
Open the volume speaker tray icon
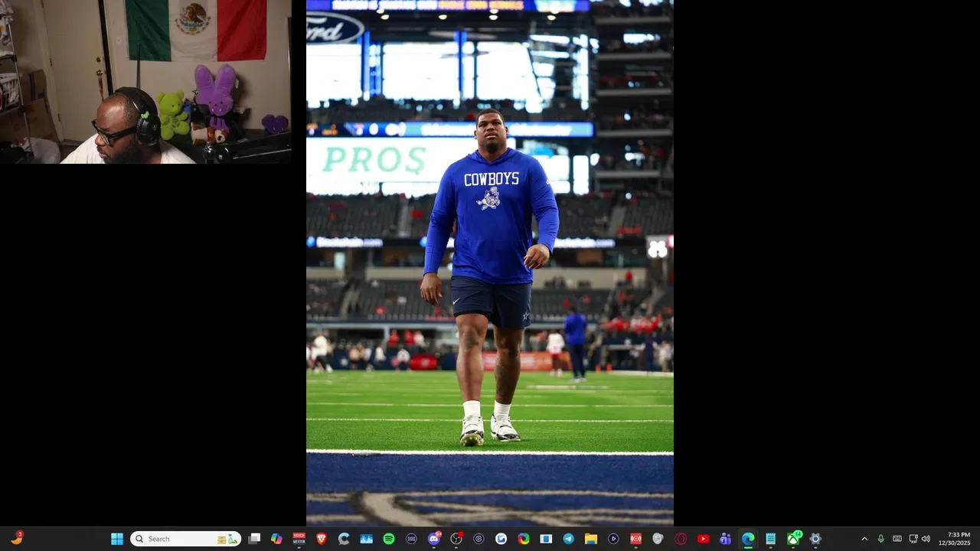926,539
